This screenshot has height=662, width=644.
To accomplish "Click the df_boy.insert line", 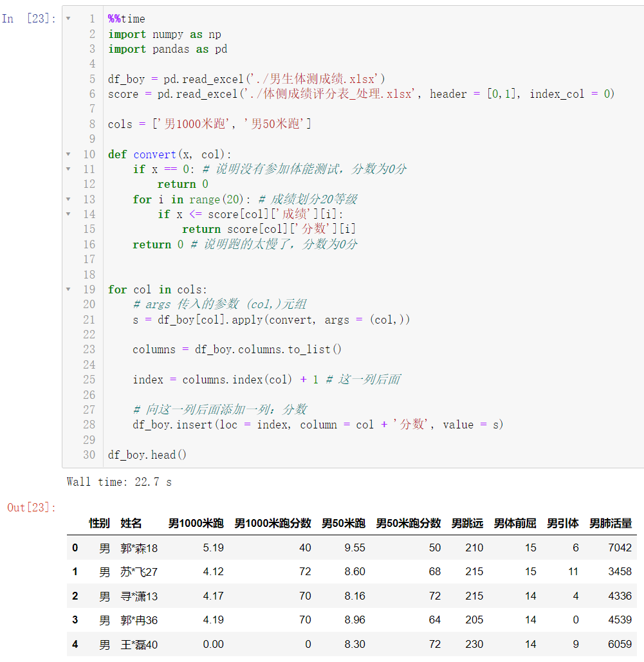I will coord(318,425).
